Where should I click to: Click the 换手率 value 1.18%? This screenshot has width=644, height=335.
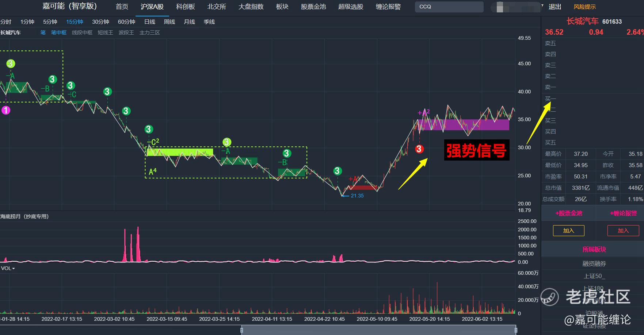635,199
